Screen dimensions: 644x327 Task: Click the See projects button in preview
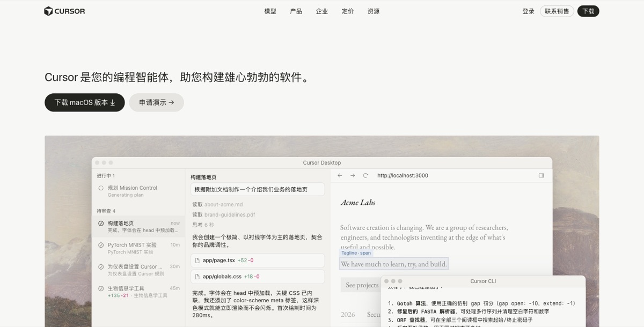pyautogui.click(x=361, y=285)
